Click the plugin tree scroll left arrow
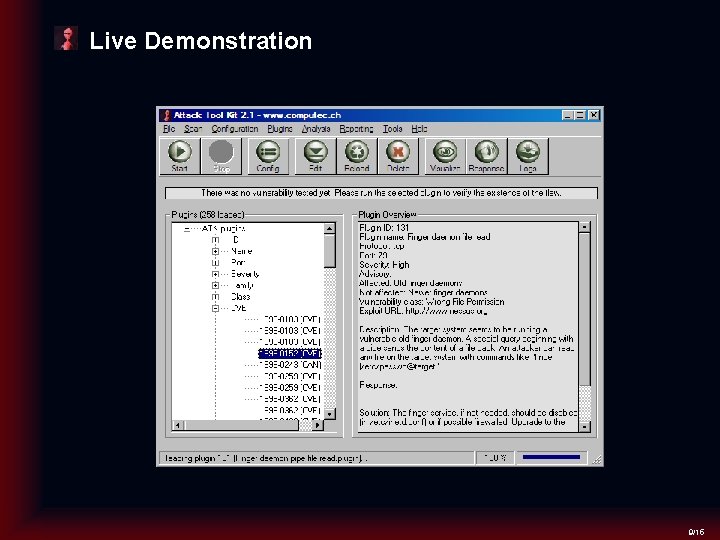 click(x=178, y=425)
